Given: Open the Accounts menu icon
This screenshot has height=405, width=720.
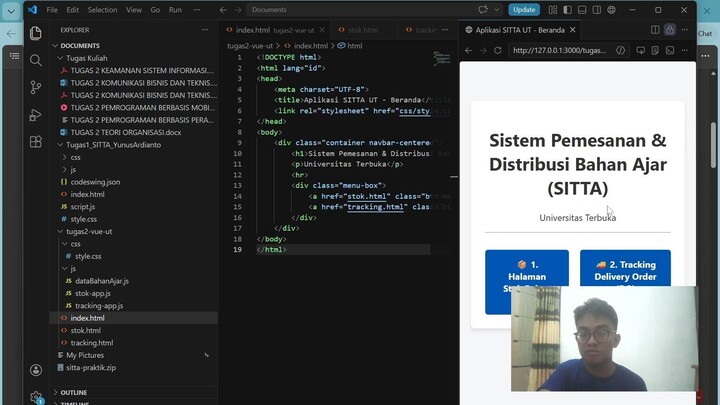Looking at the screenshot, I should (x=36, y=370).
